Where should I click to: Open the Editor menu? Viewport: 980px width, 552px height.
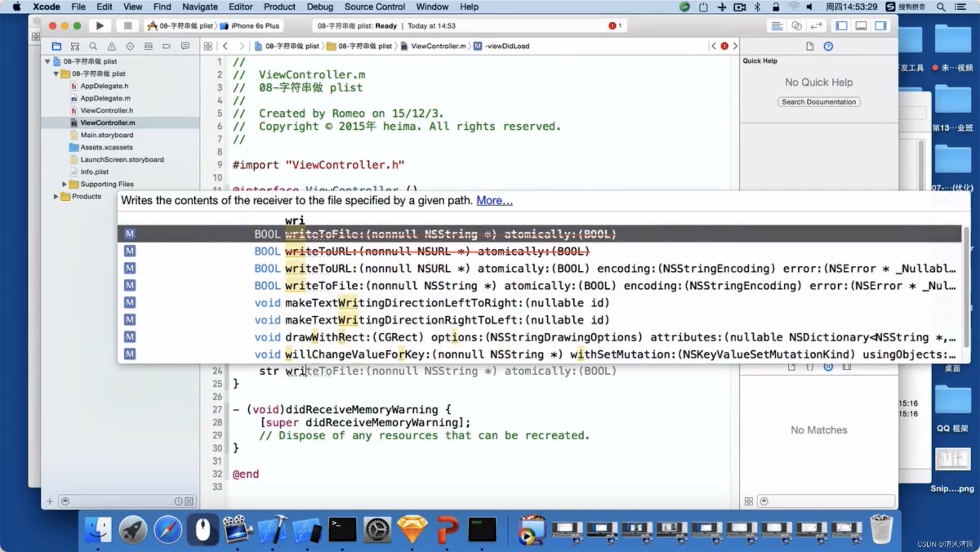(x=241, y=7)
